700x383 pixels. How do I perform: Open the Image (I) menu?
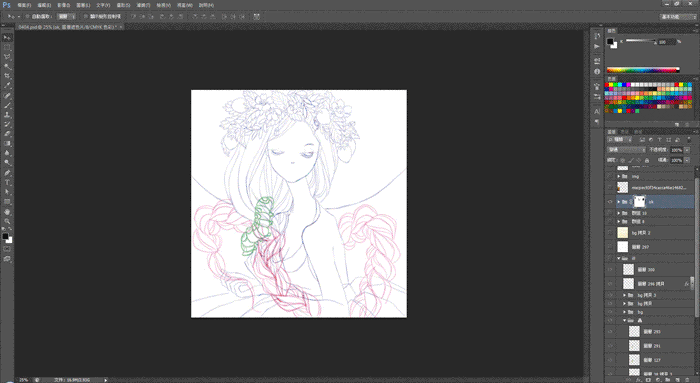[x=63, y=5]
